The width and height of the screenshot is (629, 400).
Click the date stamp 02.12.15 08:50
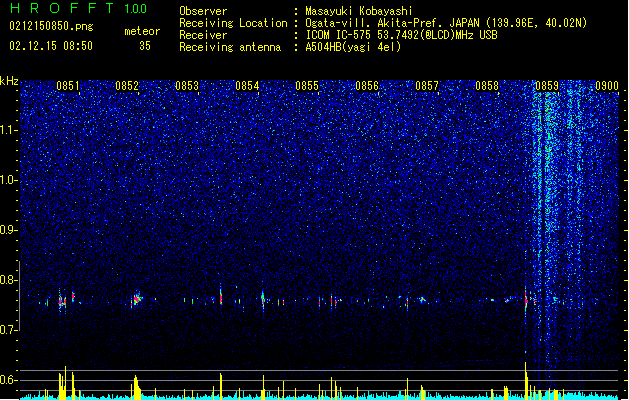[x=51, y=46]
